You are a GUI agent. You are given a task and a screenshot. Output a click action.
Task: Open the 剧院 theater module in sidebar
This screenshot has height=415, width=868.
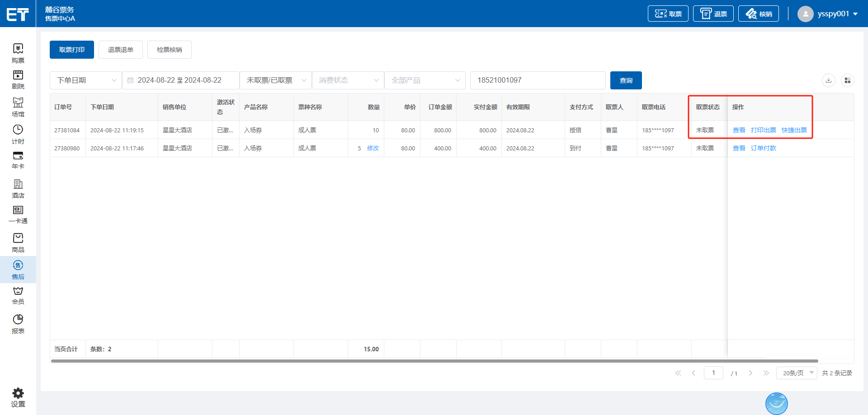coord(18,79)
